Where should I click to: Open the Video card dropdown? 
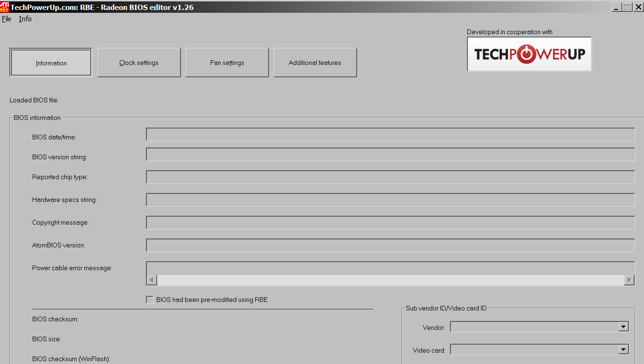coord(623,350)
